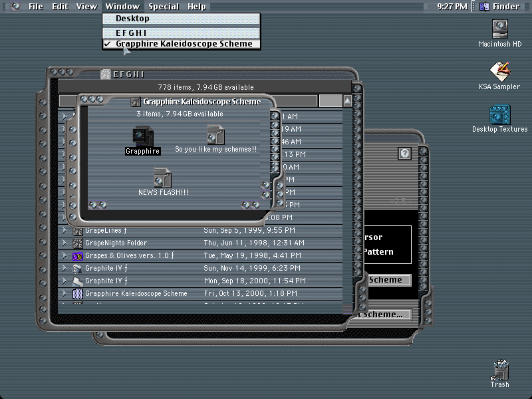Choose Desktop from the Window menu
This screenshot has width=532, height=399.
181,19
